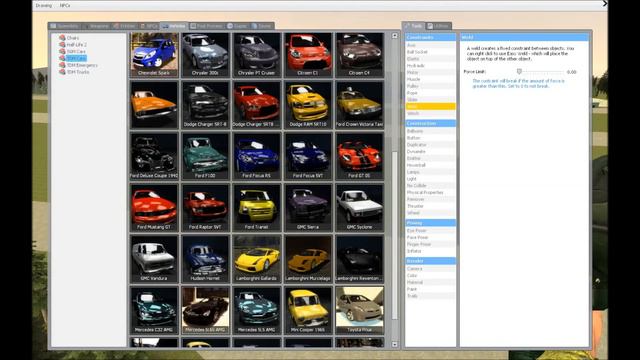Select the Face Poser tool
Screen dimensions: 640x360
[430, 237]
